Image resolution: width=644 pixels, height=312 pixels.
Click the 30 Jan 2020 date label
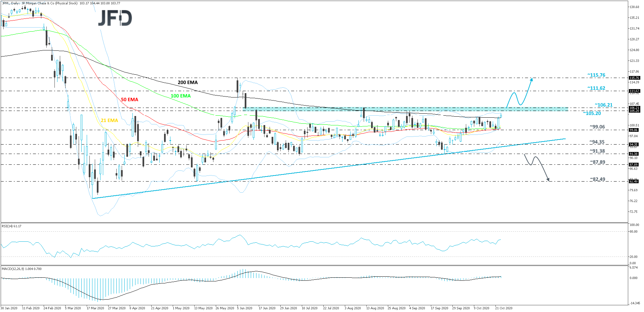(9, 308)
